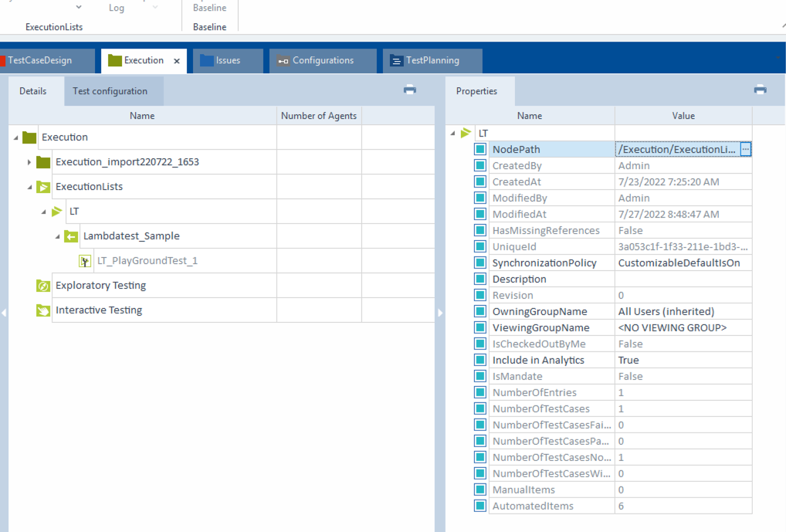Click the print icon in Details panel
Screen dimensions: 786x532
(x=410, y=90)
